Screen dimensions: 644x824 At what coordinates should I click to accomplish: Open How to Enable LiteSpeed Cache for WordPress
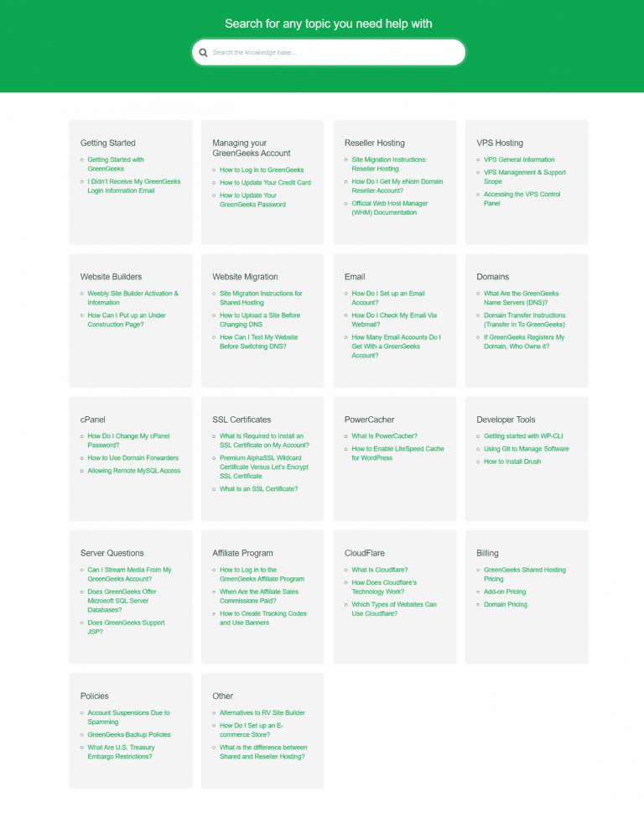(x=397, y=453)
